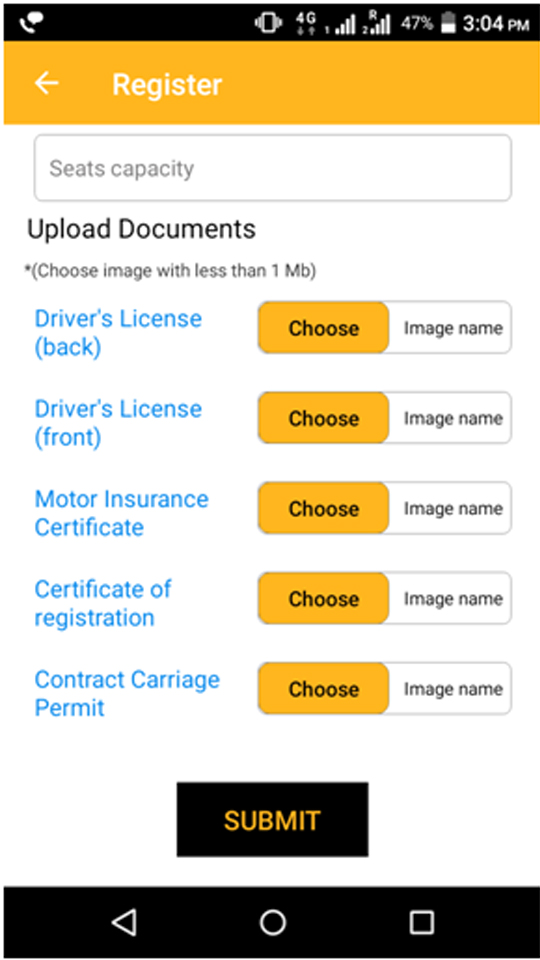Choose image for Motor Insurance Certificate
This screenshot has height=960, width=540.
323,508
